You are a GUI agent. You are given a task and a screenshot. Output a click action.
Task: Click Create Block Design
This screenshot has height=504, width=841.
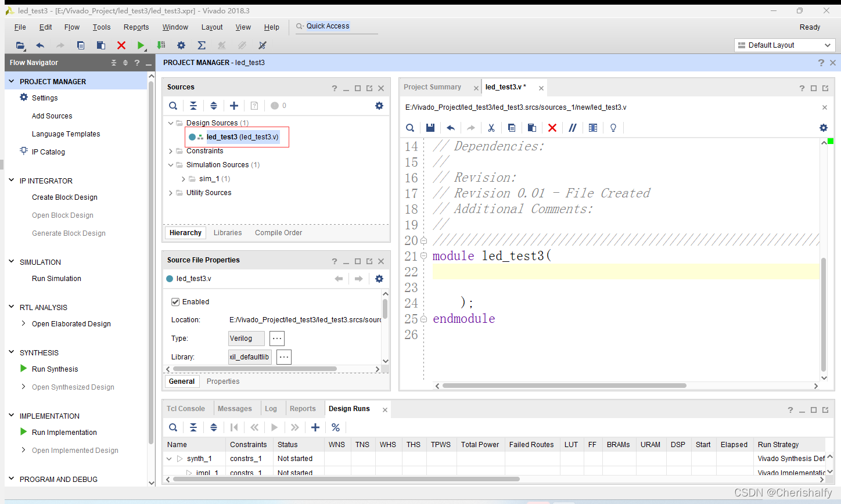coord(64,197)
